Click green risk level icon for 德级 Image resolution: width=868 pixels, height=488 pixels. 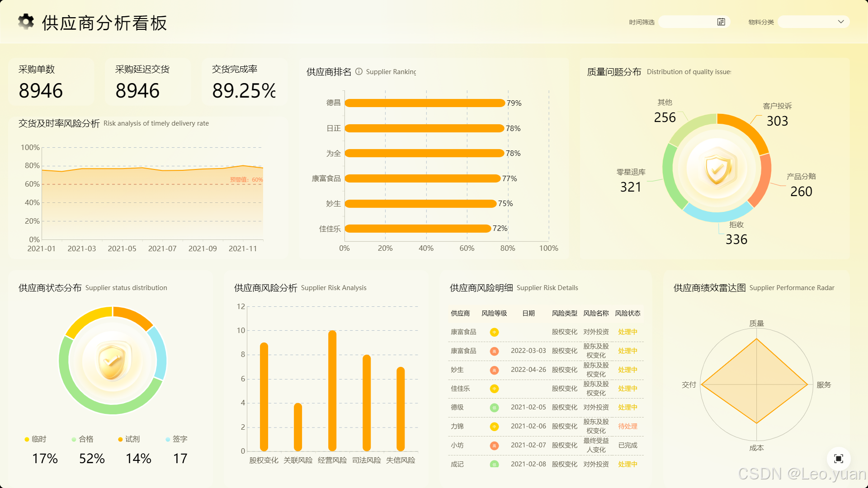tap(494, 408)
